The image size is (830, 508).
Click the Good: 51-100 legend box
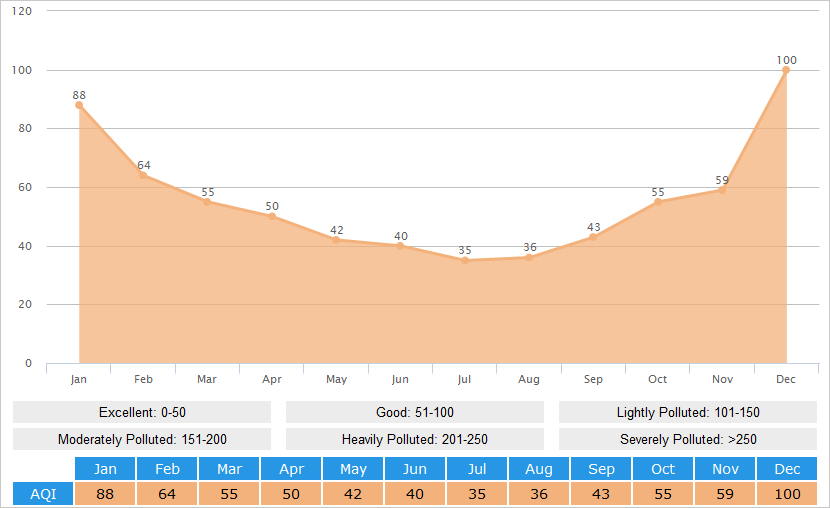415,412
